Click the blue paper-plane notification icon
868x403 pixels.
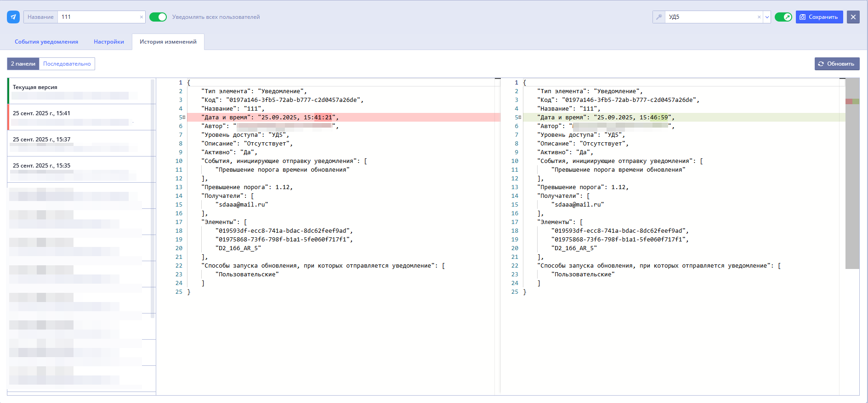13,17
